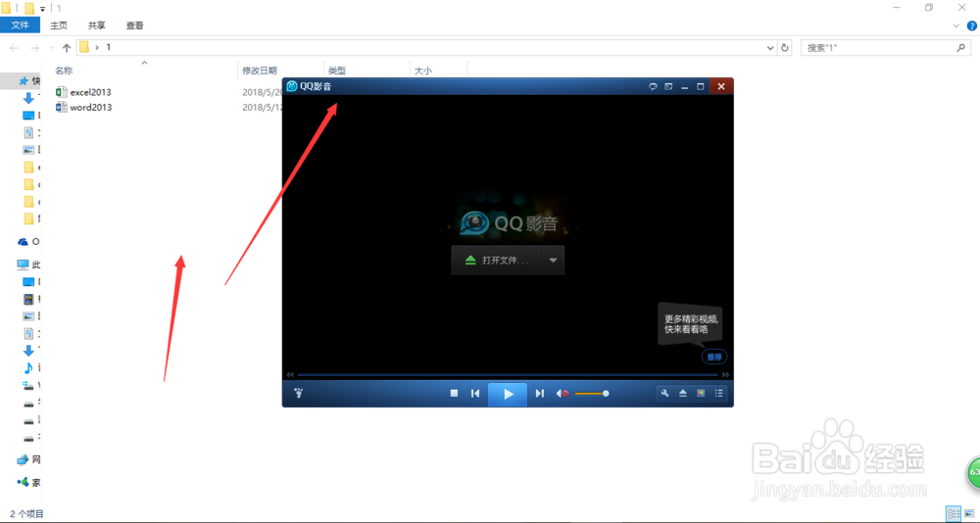
Task: Stop playback in QQ影音
Action: pyautogui.click(x=455, y=393)
